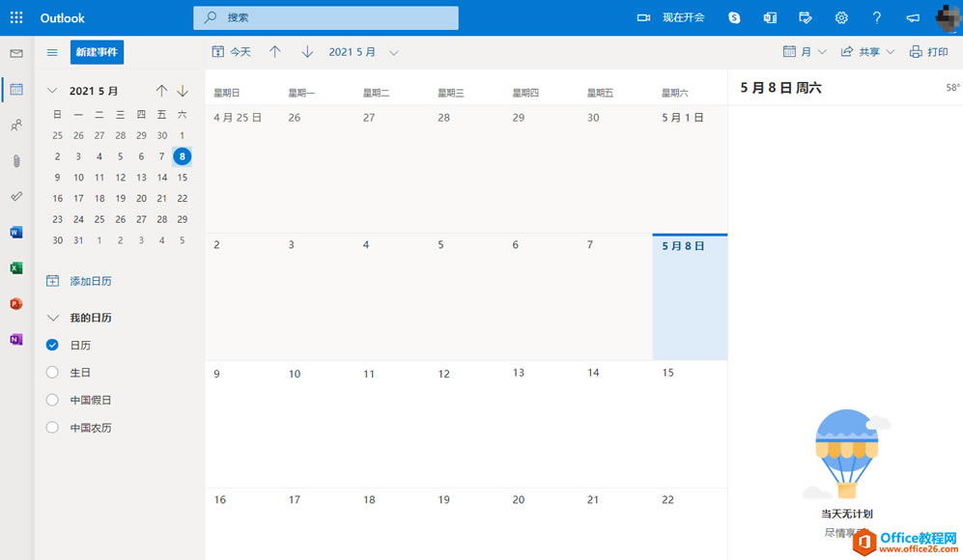Image resolution: width=963 pixels, height=560 pixels.
Task: Select May 15 in the mini calendar
Action: [182, 177]
